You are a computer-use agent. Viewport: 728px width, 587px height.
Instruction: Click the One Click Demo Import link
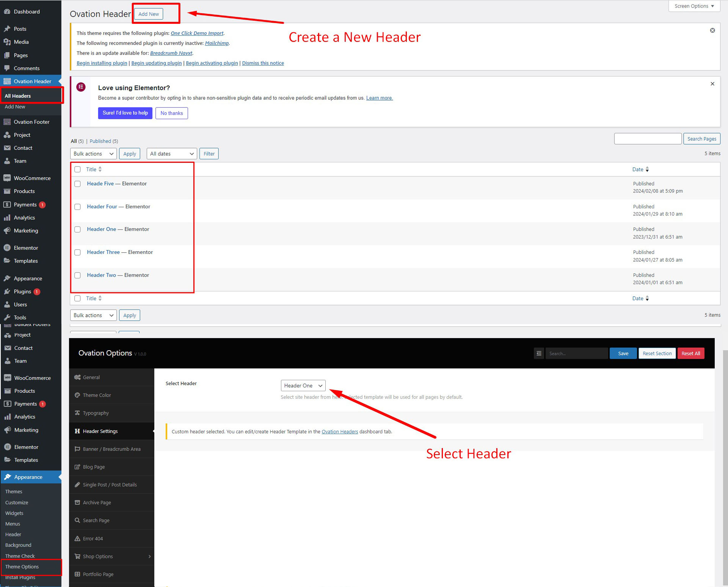click(197, 33)
